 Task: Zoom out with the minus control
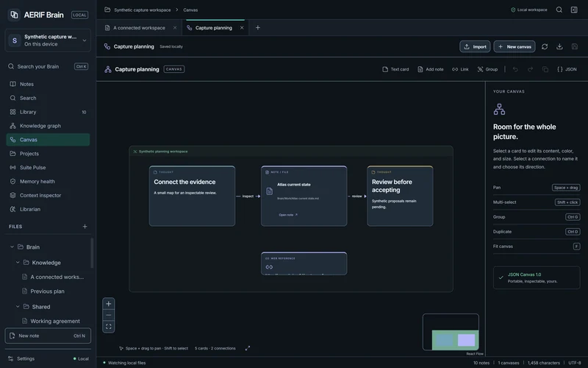[108, 315]
